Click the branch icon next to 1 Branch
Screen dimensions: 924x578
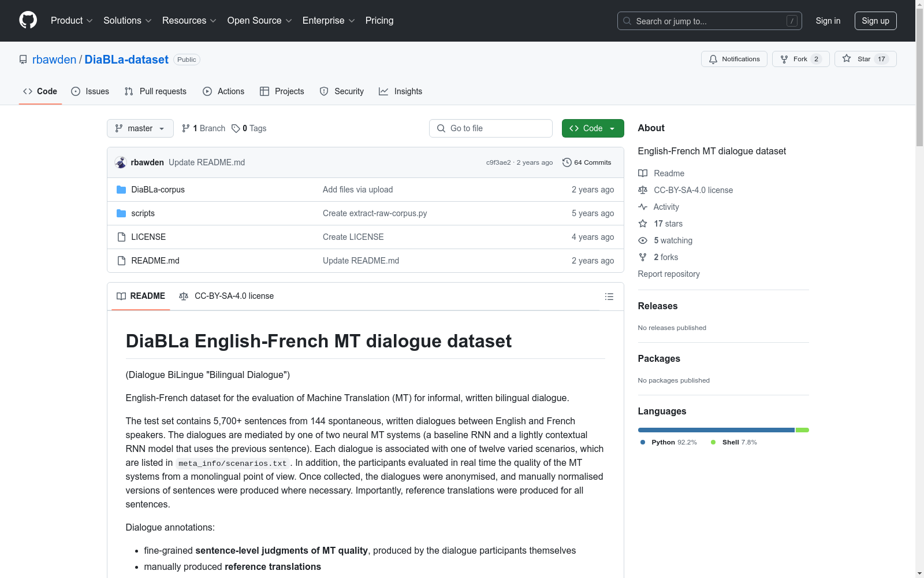[x=186, y=128]
